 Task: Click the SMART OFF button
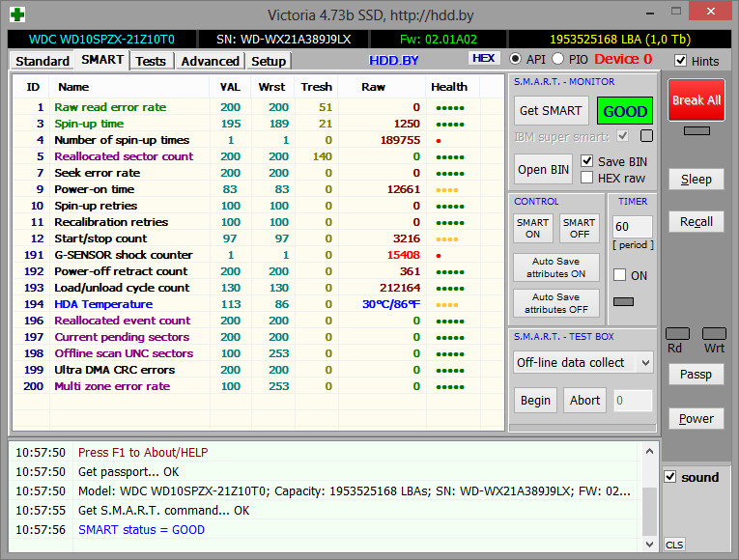click(580, 229)
